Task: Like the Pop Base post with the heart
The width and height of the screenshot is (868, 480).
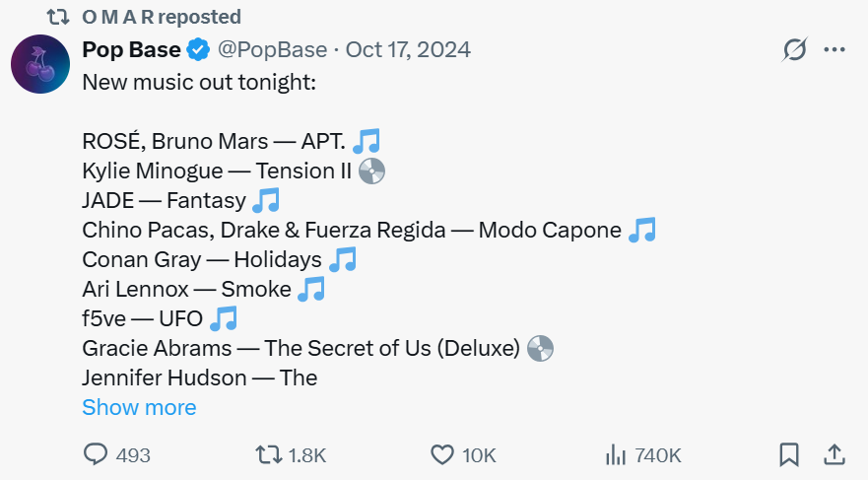Action: pyautogui.click(x=442, y=454)
